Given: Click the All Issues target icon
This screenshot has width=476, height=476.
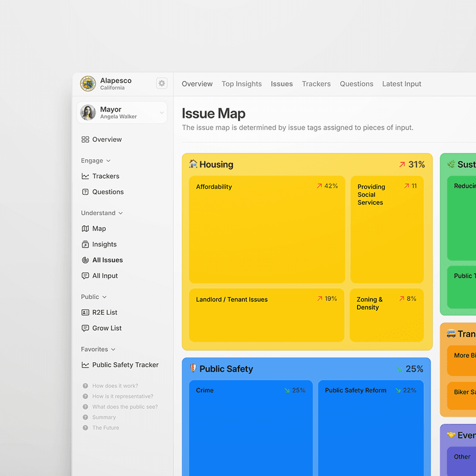Looking at the screenshot, I should 85,260.
